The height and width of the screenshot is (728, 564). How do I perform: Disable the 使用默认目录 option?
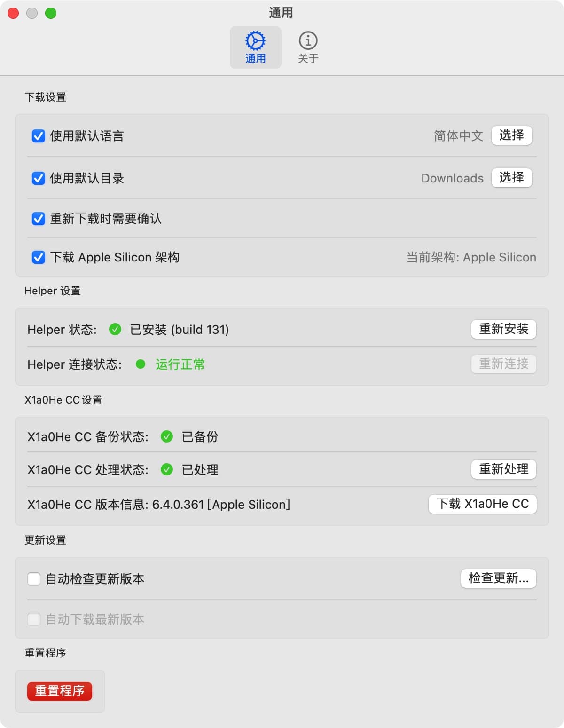point(38,178)
